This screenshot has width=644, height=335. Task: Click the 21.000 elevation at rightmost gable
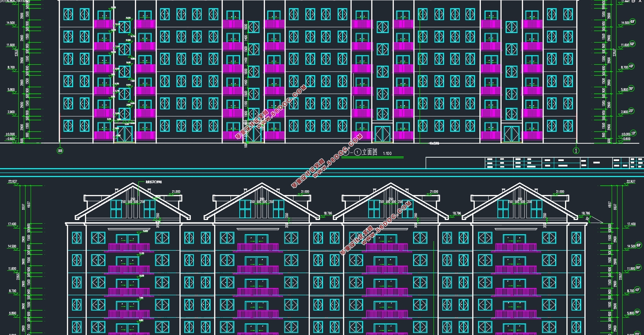click(x=560, y=192)
